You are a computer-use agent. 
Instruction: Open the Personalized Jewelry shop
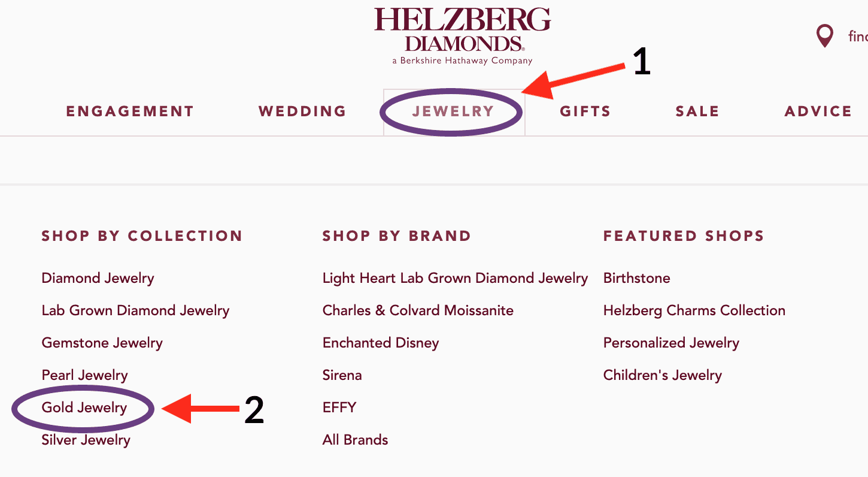(671, 343)
